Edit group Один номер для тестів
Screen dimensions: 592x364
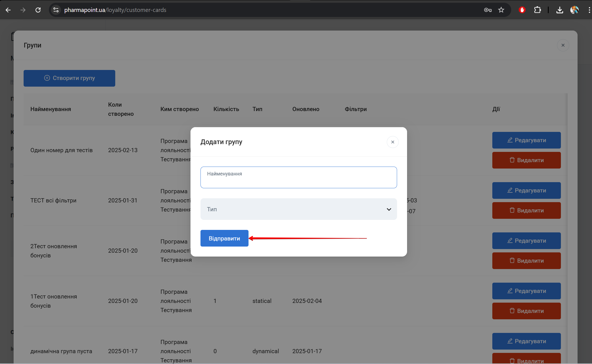[526, 140]
